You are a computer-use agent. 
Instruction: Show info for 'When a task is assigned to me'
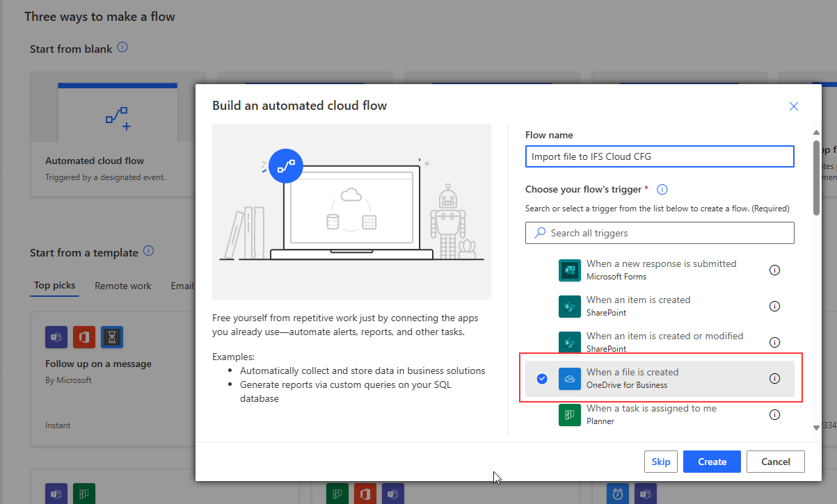(x=774, y=415)
